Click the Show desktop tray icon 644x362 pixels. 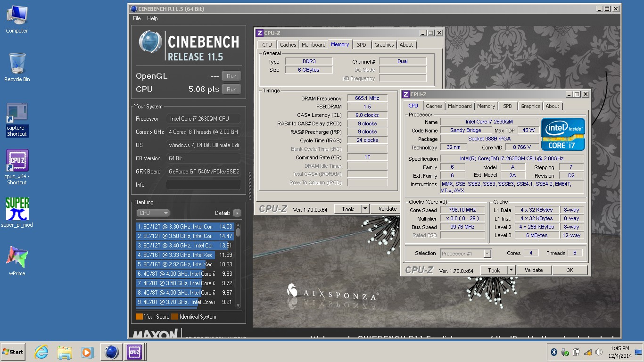click(638, 352)
